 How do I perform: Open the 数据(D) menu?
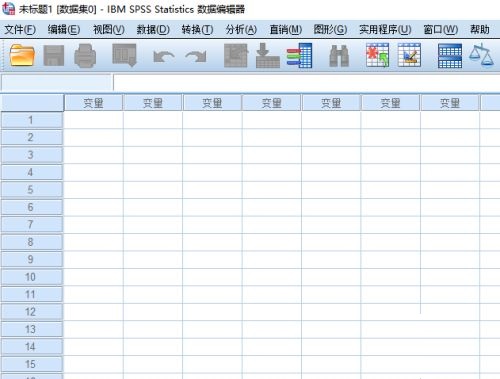pyautogui.click(x=153, y=30)
